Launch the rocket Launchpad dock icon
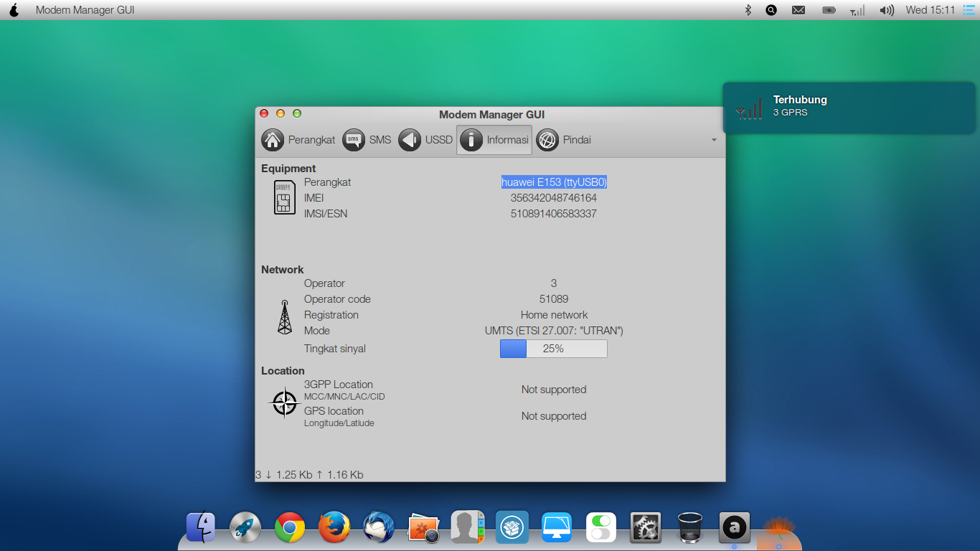Screen dimensions: 980x551 [245, 527]
